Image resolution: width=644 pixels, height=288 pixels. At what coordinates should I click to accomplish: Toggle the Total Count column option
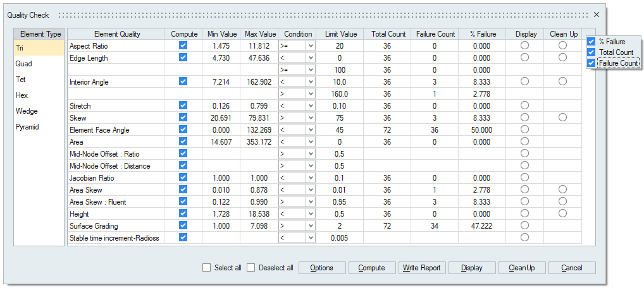point(591,52)
